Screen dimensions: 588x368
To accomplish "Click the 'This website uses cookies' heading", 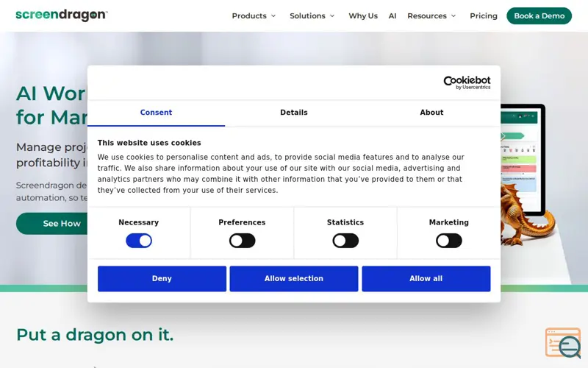I will pyautogui.click(x=149, y=143).
